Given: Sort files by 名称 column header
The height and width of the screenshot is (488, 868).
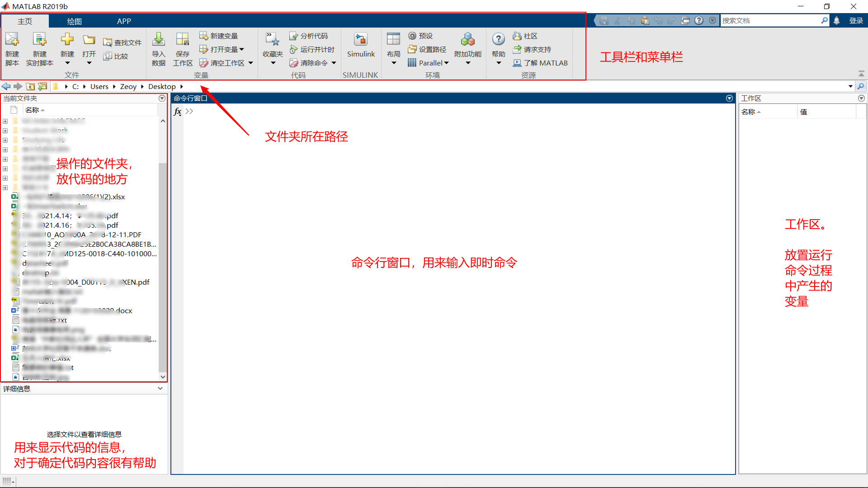Looking at the screenshot, I should pyautogui.click(x=90, y=110).
